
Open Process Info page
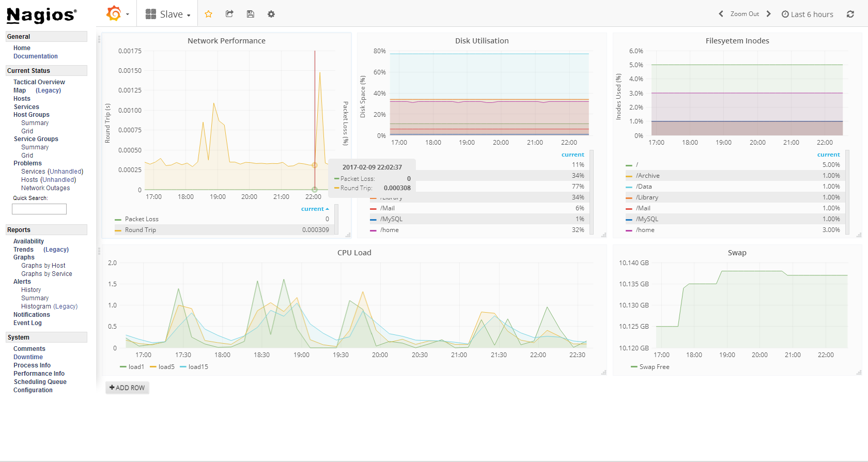click(32, 365)
